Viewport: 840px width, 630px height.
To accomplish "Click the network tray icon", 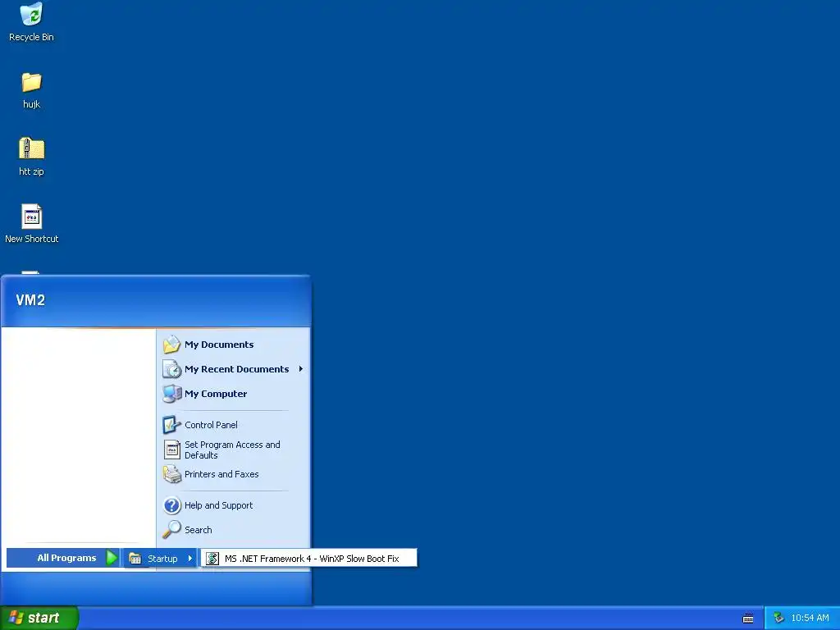I will 778,619.
